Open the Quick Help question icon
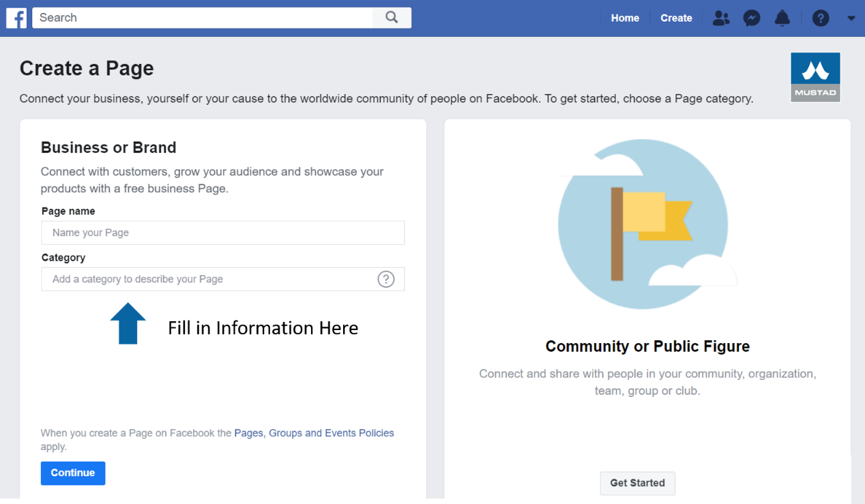The width and height of the screenshot is (865, 504). point(821,18)
